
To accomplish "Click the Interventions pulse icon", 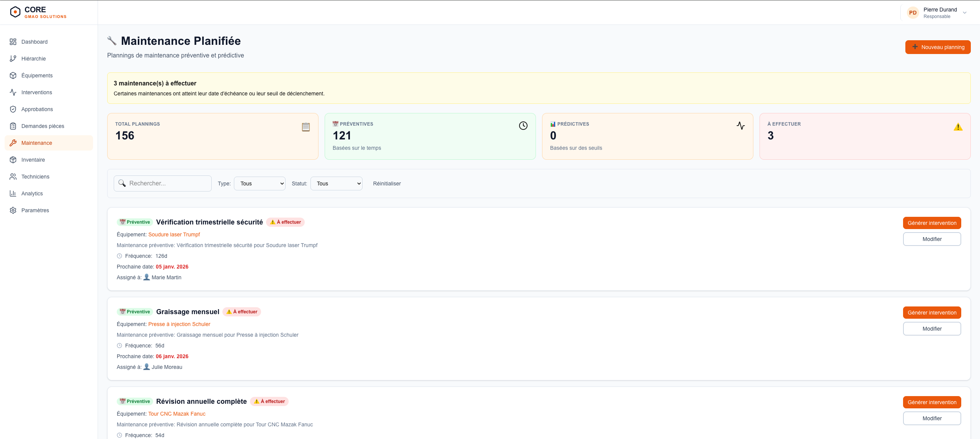I will pyautogui.click(x=13, y=92).
